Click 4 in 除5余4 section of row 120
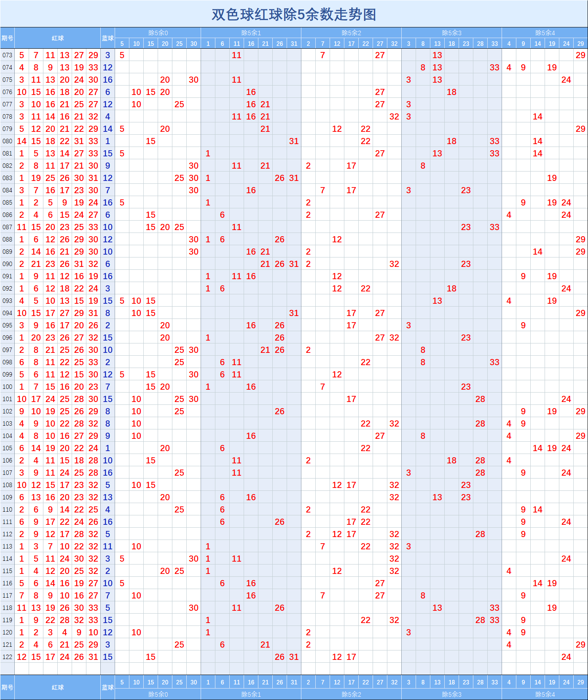This screenshot has width=588, height=700. point(509,632)
